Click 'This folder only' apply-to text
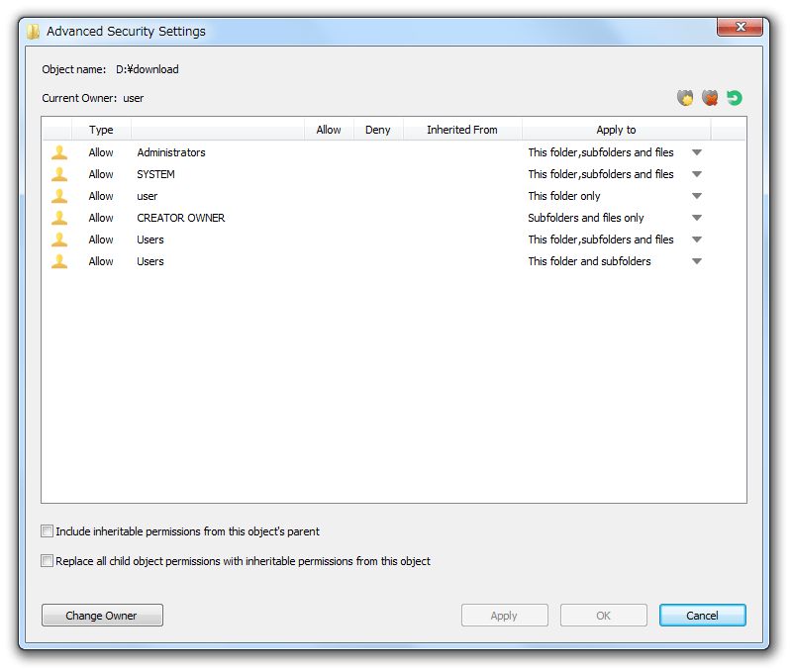The image size is (792, 672). tap(564, 196)
